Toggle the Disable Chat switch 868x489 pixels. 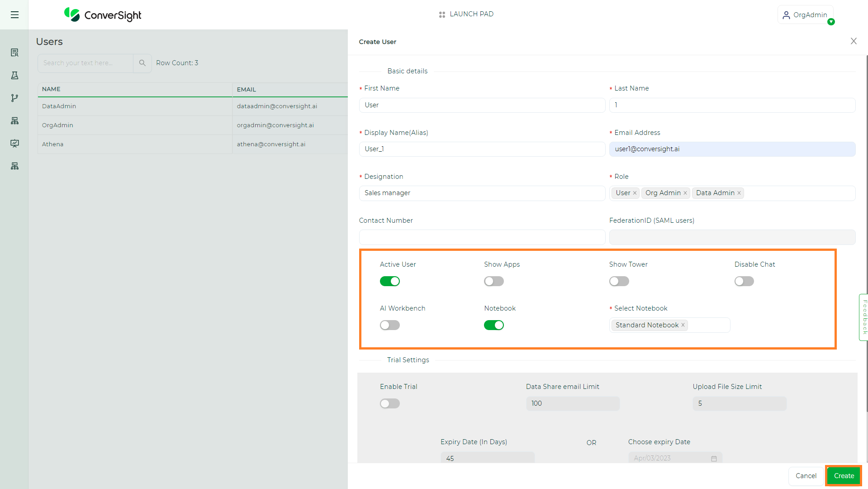(744, 281)
